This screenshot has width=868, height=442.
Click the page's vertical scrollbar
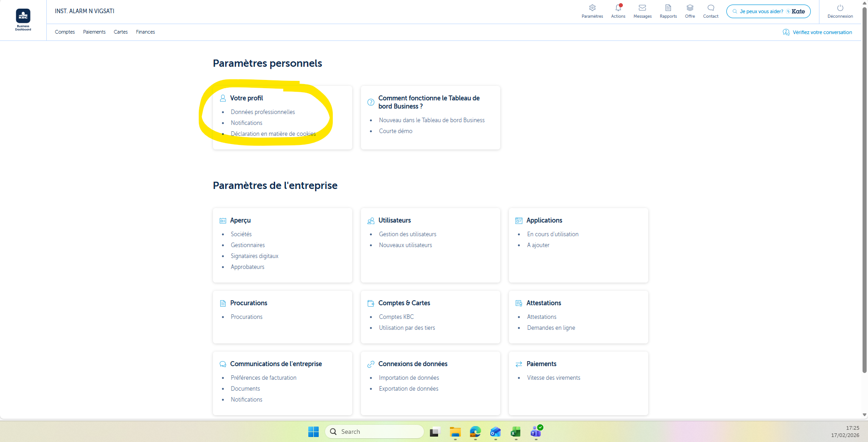(x=864, y=204)
